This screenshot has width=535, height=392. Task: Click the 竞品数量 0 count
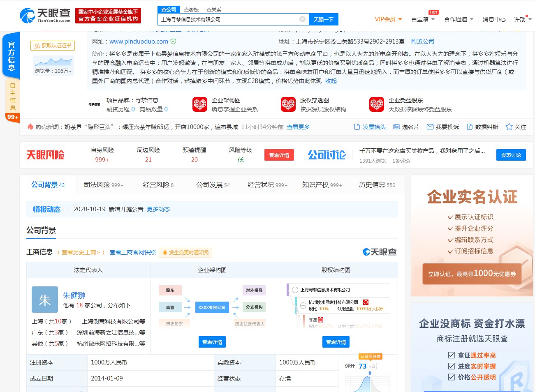coord(166,109)
